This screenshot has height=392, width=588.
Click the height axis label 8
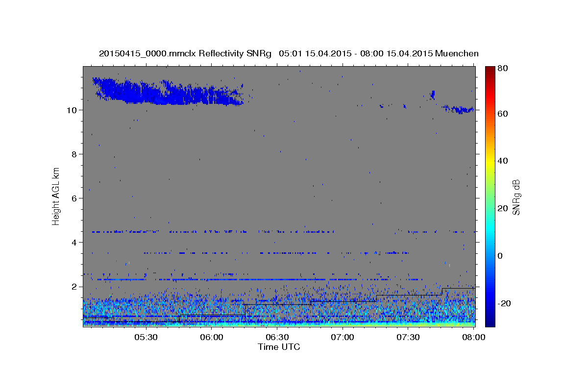coord(74,154)
